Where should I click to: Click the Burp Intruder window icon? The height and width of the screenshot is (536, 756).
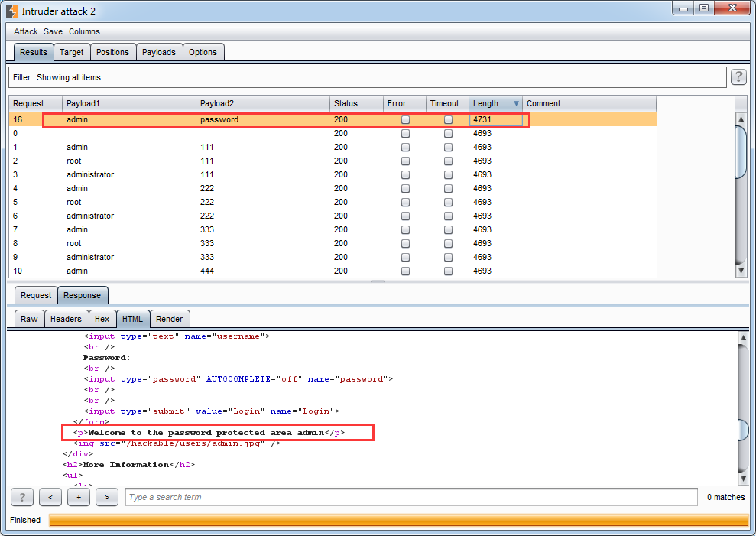point(11,11)
